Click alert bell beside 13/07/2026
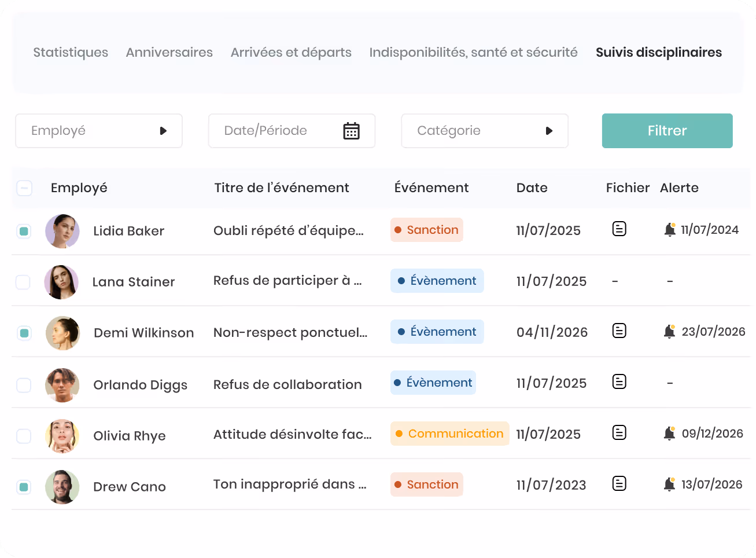The height and width of the screenshot is (558, 756). 670,484
